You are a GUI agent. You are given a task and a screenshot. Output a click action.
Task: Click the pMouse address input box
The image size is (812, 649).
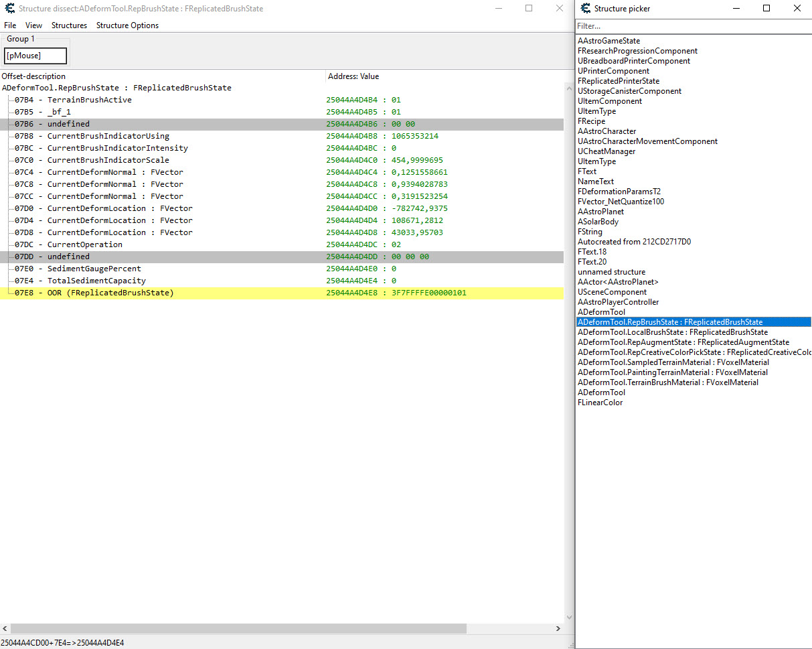click(35, 56)
